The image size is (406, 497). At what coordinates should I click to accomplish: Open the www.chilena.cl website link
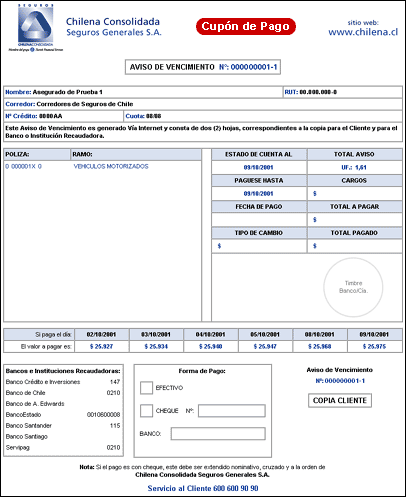click(x=363, y=32)
